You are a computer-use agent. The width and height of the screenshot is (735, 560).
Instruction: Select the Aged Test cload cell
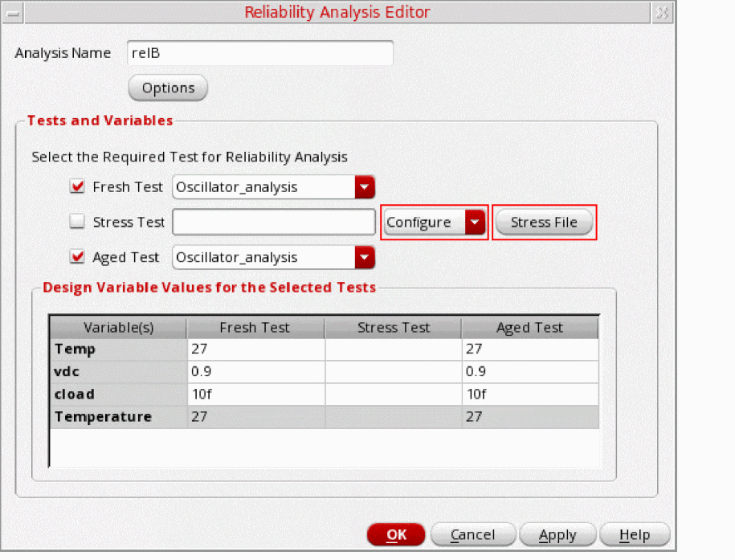530,394
